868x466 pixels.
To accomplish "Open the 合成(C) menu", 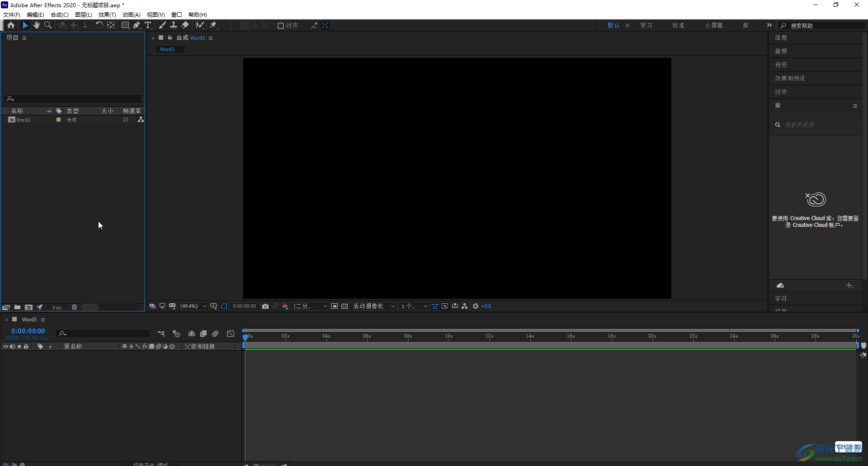I will pos(60,14).
